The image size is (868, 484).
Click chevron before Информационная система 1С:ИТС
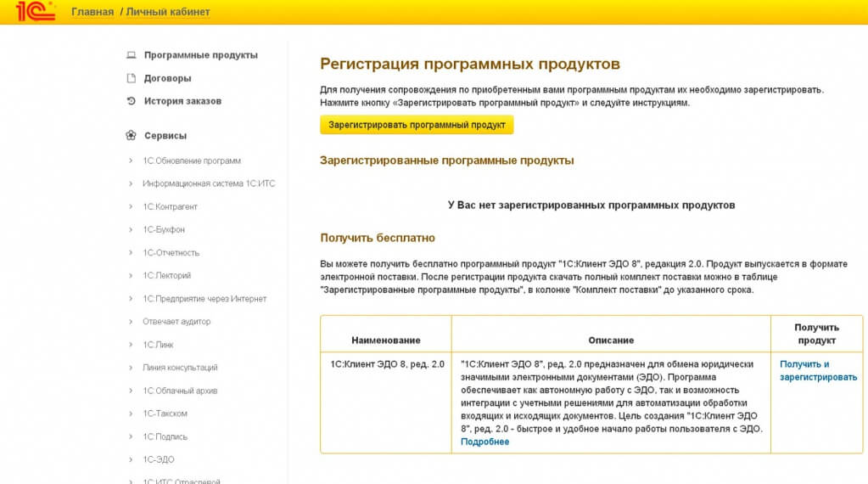[x=131, y=183]
